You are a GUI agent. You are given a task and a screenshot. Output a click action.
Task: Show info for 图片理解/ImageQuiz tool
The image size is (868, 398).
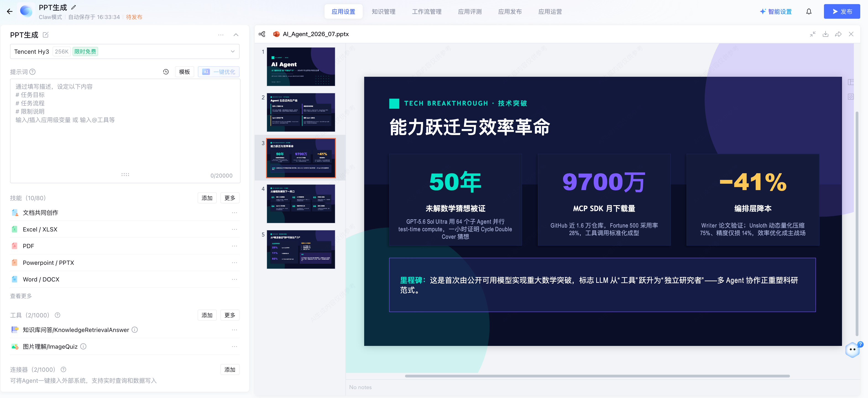click(83, 346)
